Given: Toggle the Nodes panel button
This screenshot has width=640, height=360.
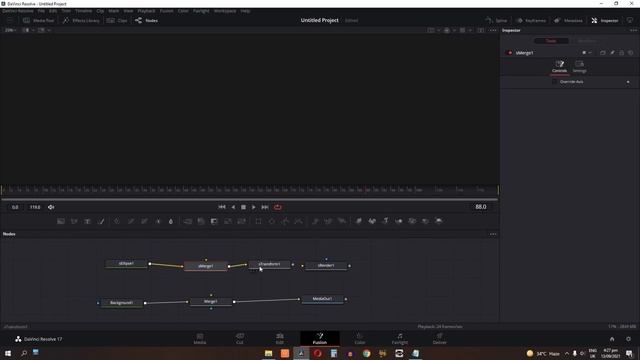Looking at the screenshot, I should point(146,20).
